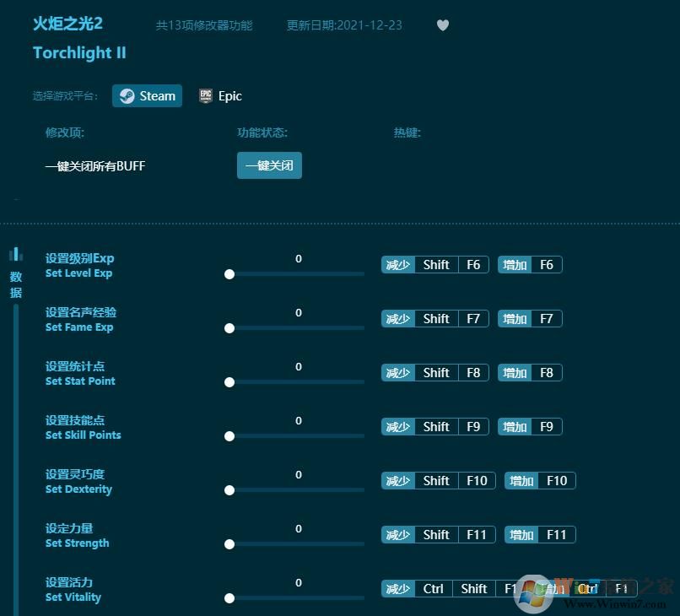The image size is (680, 616).
Task: Click the F8 key in Stat Point decrease hotkey
Action: pyautogui.click(x=473, y=373)
